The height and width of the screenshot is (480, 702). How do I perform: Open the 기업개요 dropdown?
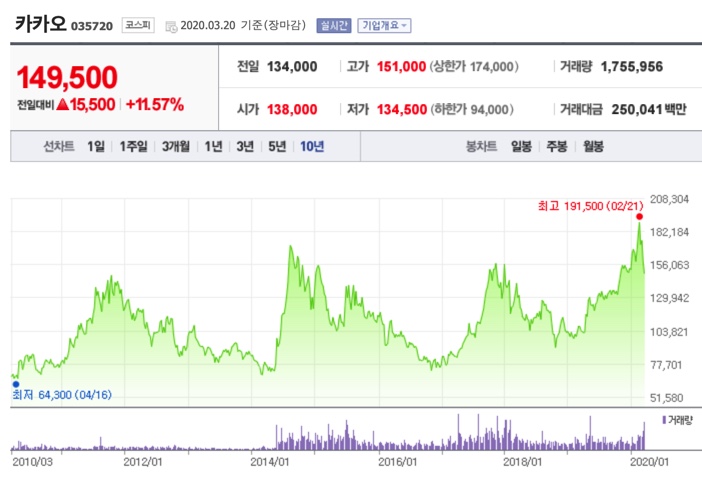click(x=384, y=26)
